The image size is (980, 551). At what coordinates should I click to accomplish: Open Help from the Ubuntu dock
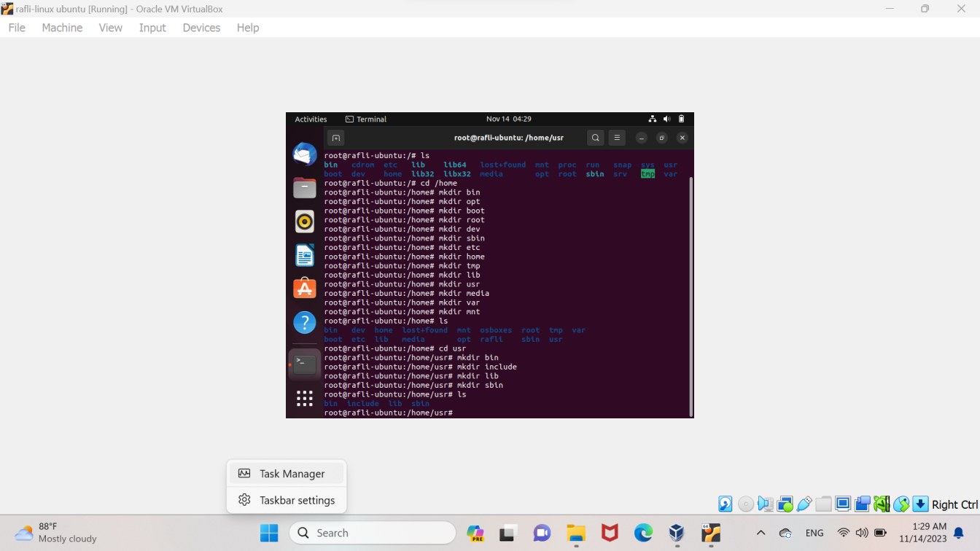pos(305,322)
